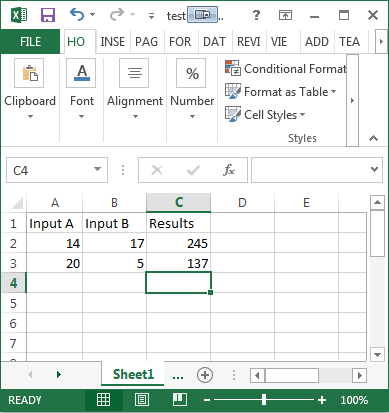Switch to the DATA tab
Viewport: 389px width, 413px height.
point(214,42)
